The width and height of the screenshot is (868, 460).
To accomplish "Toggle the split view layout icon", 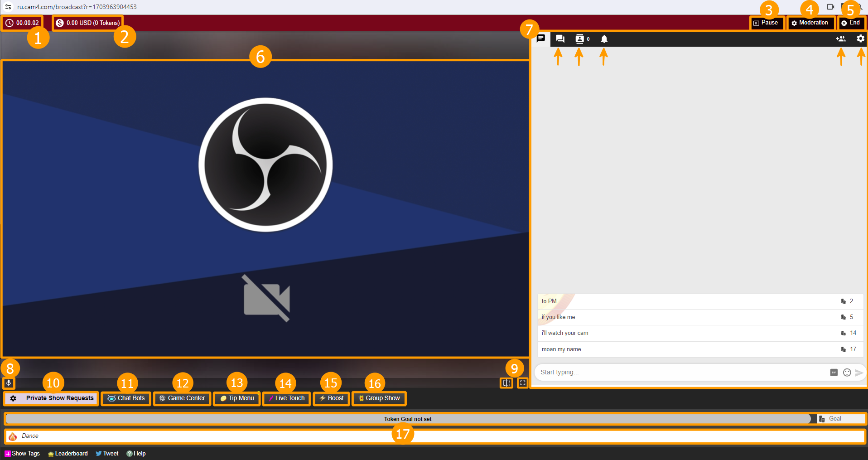I will pos(506,383).
